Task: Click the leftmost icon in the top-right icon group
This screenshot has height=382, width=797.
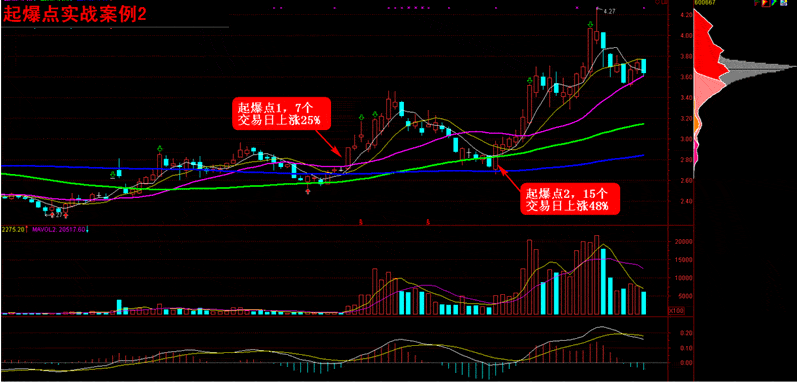Action: pyautogui.click(x=757, y=3)
